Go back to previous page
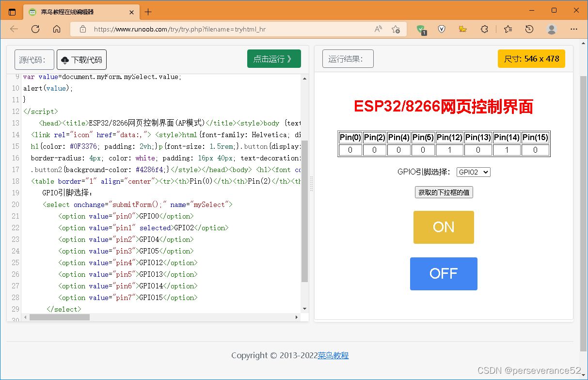This screenshot has height=380, width=588. [x=14, y=29]
